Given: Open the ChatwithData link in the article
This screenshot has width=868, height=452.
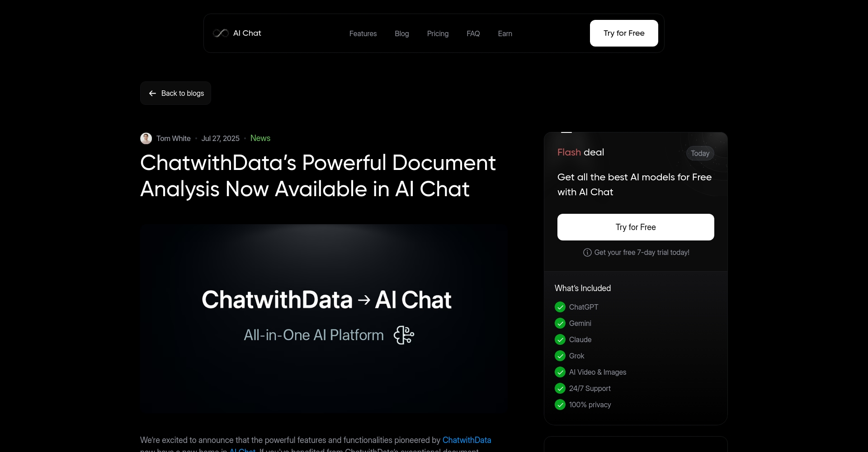Looking at the screenshot, I should [467, 440].
